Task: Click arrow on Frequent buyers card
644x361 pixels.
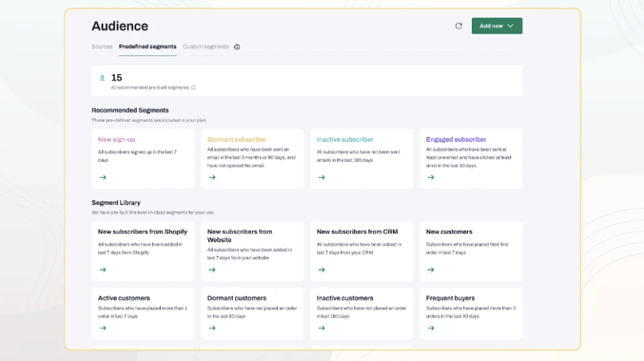Action: [x=430, y=328]
